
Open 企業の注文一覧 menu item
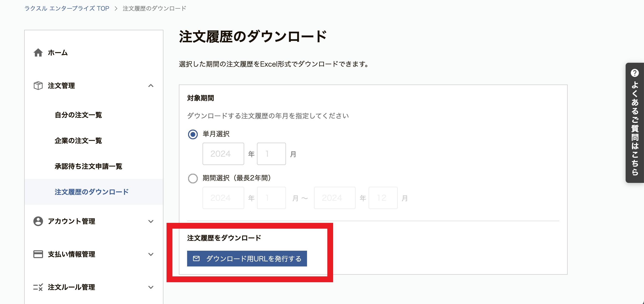[78, 140]
